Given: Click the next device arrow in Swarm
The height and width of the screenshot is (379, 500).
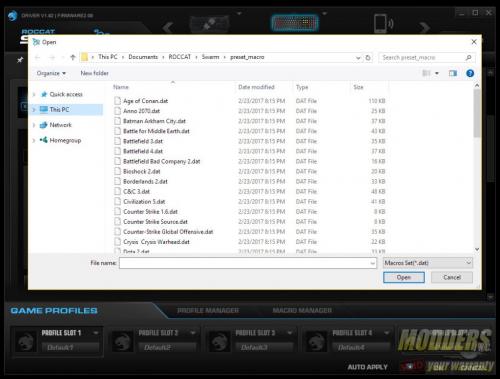Looking at the screenshot, I should pos(425,27).
